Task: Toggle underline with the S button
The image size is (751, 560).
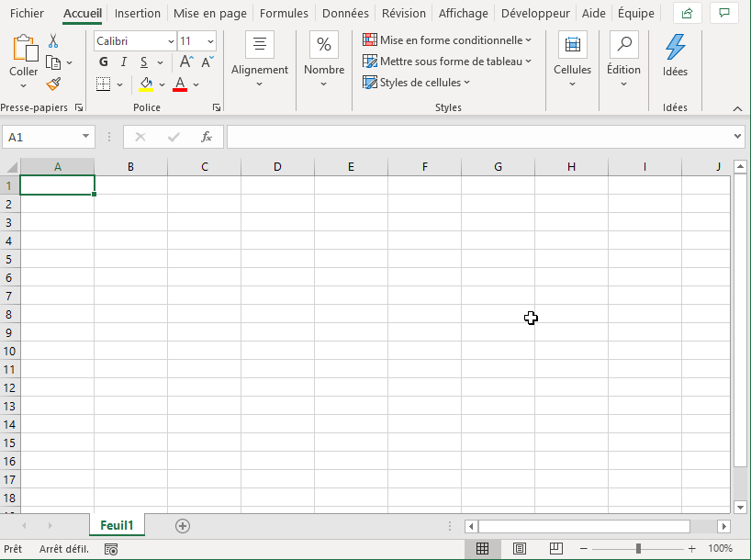Action: pyautogui.click(x=144, y=62)
